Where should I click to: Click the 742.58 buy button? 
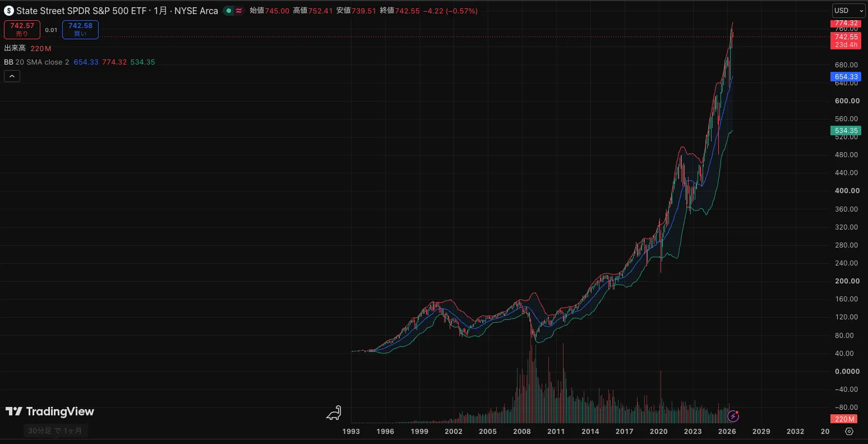pyautogui.click(x=81, y=30)
